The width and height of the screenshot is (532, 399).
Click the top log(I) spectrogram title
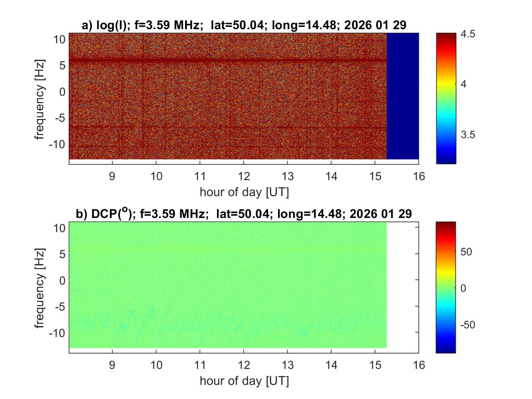coord(244,26)
